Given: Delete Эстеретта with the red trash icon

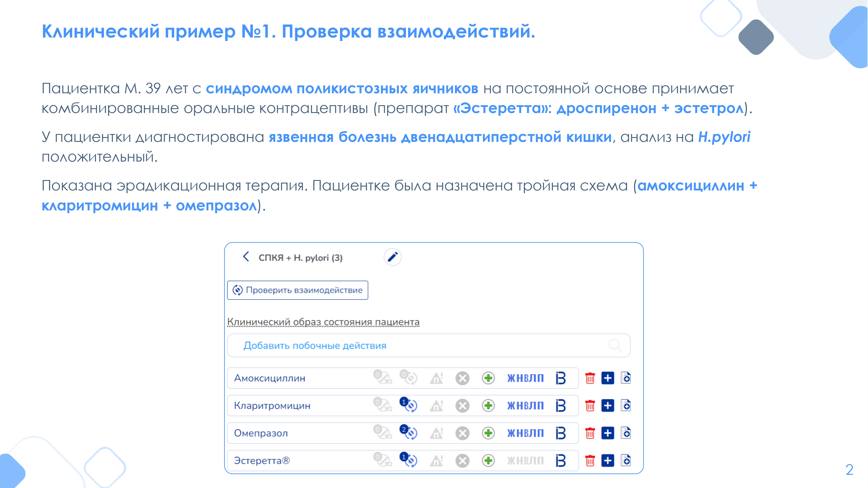Looking at the screenshot, I should pos(590,461).
